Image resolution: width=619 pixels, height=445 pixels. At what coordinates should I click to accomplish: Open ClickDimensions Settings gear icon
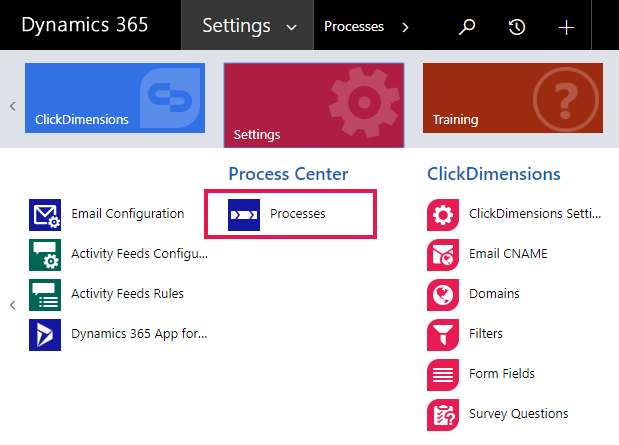tap(443, 215)
